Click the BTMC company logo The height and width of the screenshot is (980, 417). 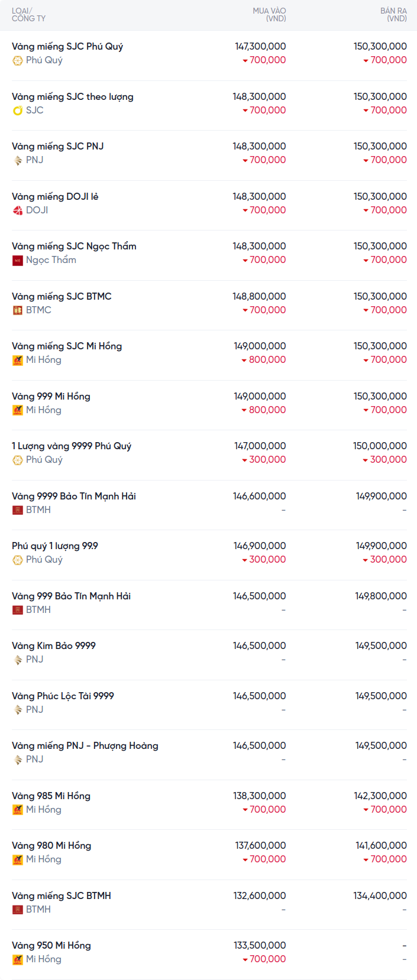coord(18,310)
